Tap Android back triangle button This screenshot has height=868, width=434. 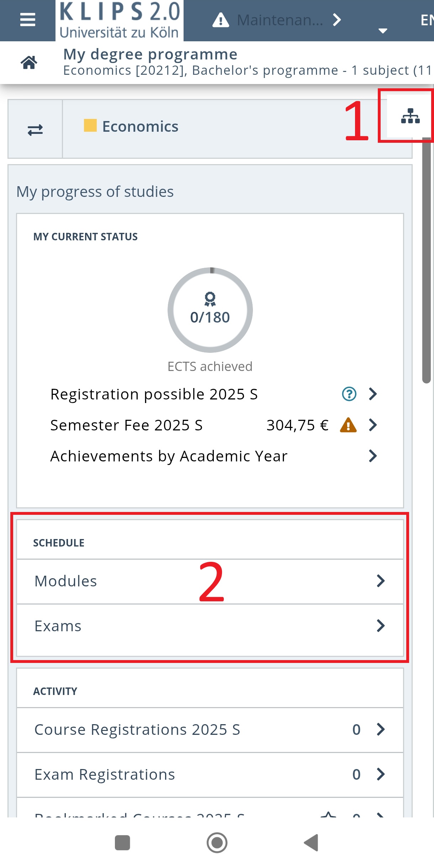[x=311, y=843]
